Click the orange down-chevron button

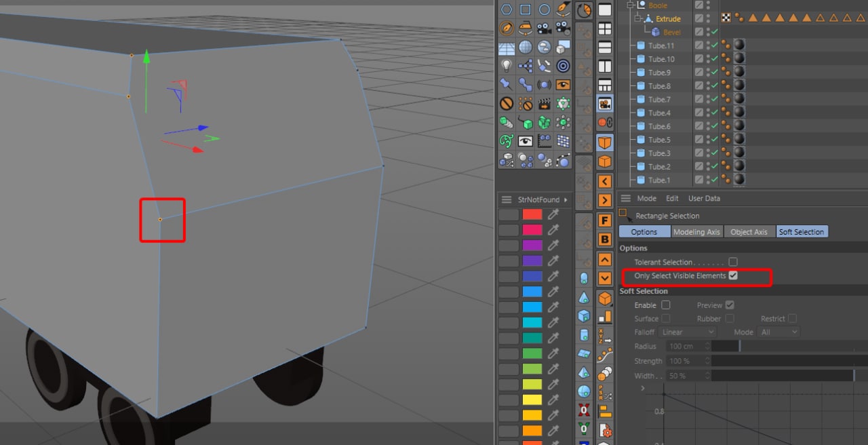click(x=605, y=278)
